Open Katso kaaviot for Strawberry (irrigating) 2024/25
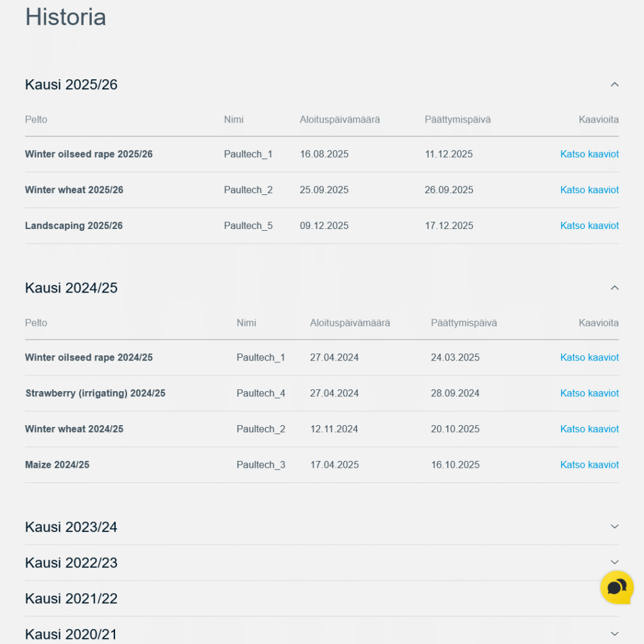 pos(589,393)
